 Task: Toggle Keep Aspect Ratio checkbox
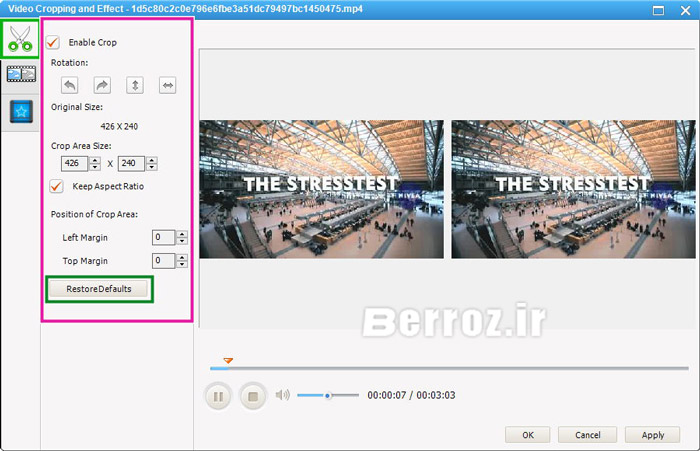[56, 186]
